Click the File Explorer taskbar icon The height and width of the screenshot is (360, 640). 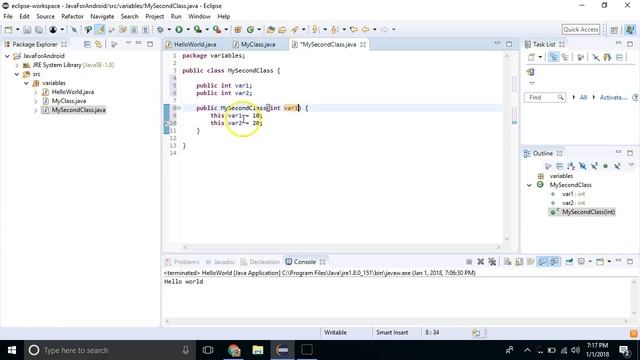[258, 350]
